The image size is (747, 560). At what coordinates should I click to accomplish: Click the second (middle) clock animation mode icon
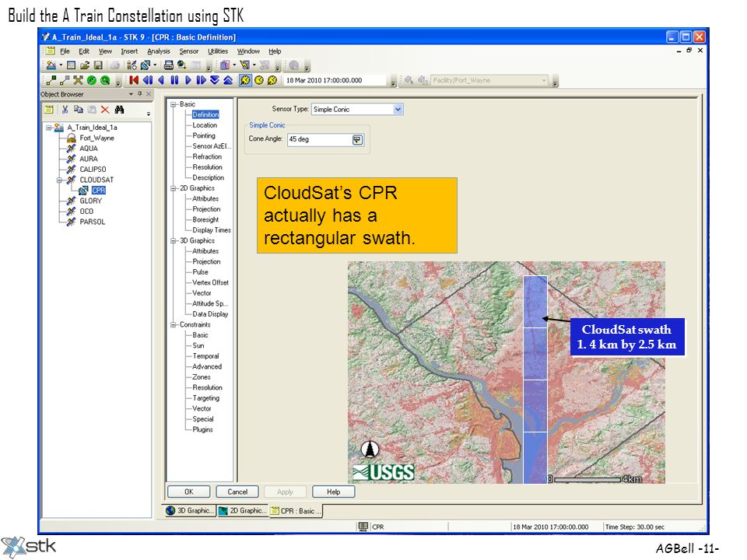258,80
